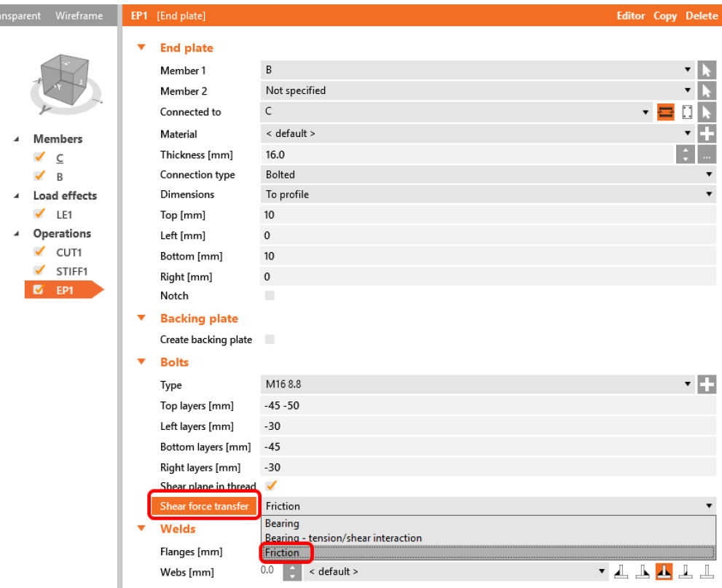The height and width of the screenshot is (588, 722).
Task: Add new bolt type with the plus icon
Action: click(x=706, y=385)
